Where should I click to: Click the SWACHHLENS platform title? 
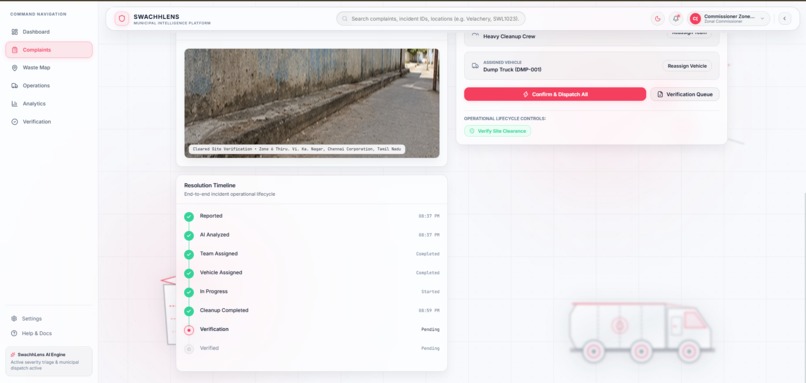click(x=156, y=17)
